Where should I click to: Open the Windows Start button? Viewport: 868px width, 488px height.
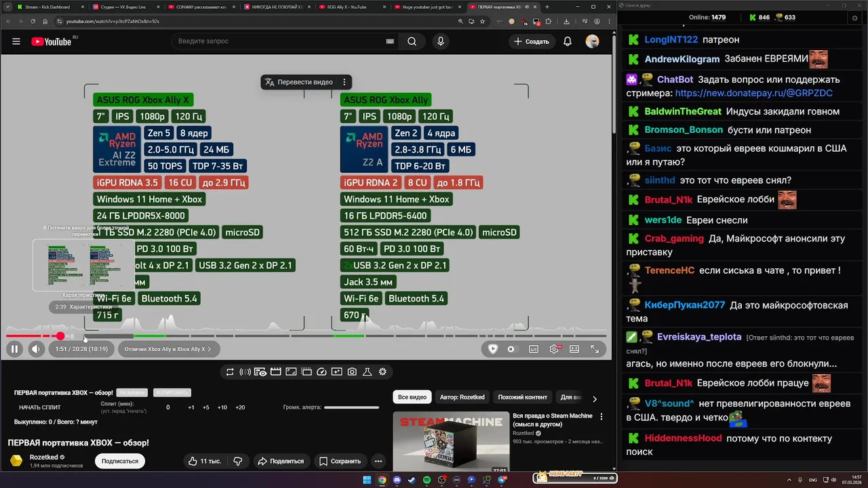click(x=367, y=480)
